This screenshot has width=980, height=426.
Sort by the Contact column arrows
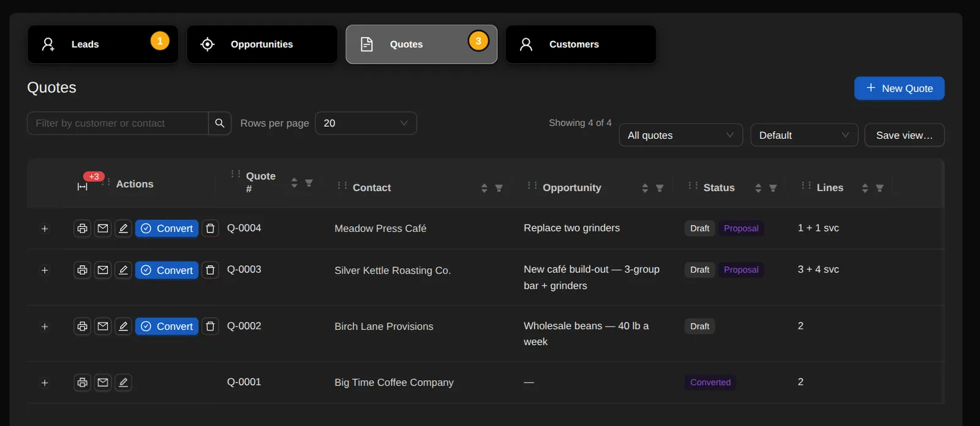(484, 188)
